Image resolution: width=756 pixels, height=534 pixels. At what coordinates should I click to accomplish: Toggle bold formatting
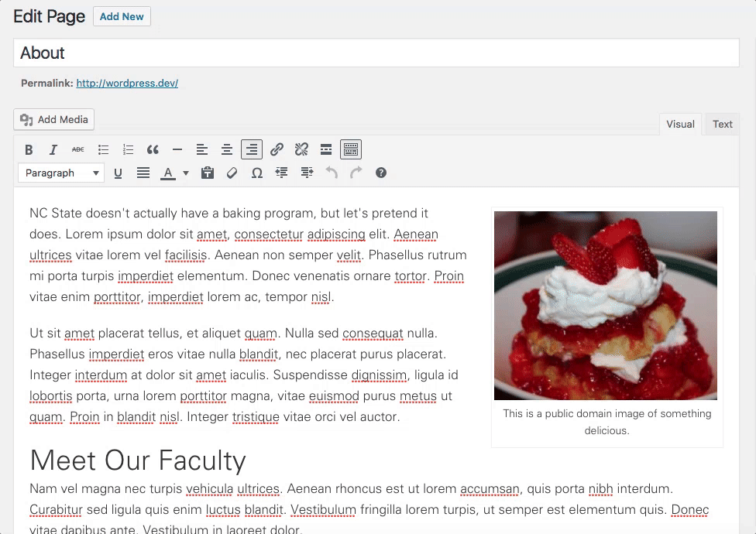click(x=29, y=149)
